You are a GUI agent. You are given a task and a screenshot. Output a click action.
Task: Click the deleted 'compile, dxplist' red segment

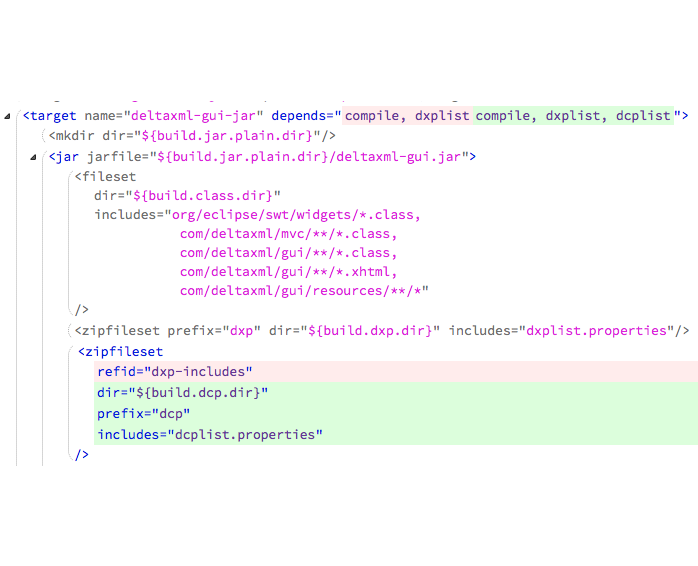tap(407, 116)
